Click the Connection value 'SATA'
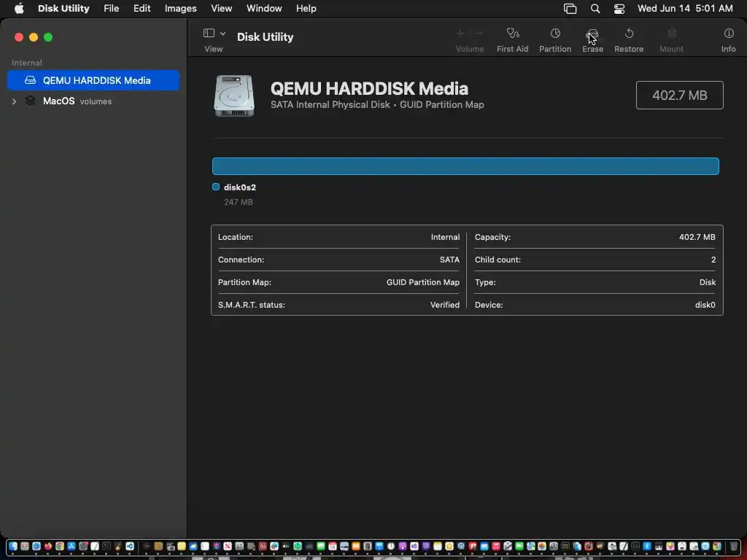This screenshot has width=747, height=560. pos(449,260)
